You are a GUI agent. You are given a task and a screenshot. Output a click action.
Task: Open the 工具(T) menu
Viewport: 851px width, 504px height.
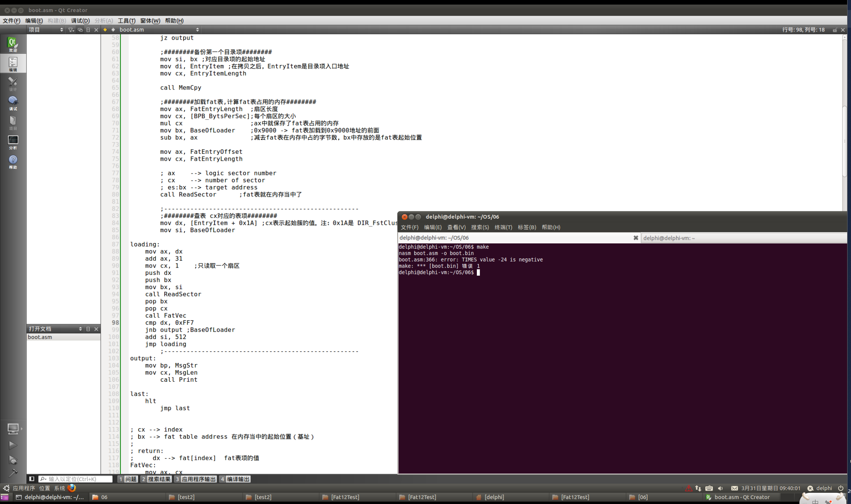click(126, 21)
